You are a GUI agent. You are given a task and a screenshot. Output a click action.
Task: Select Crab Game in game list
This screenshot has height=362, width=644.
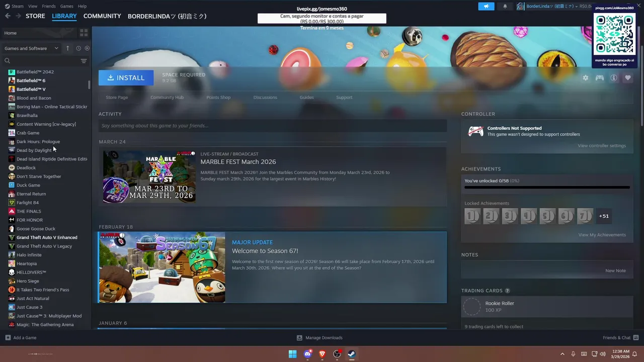pyautogui.click(x=28, y=133)
